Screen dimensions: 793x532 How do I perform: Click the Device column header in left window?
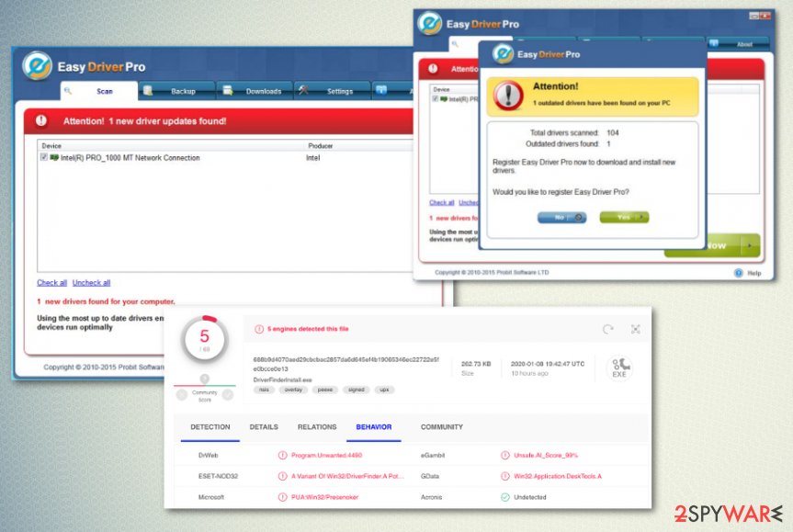[51, 146]
